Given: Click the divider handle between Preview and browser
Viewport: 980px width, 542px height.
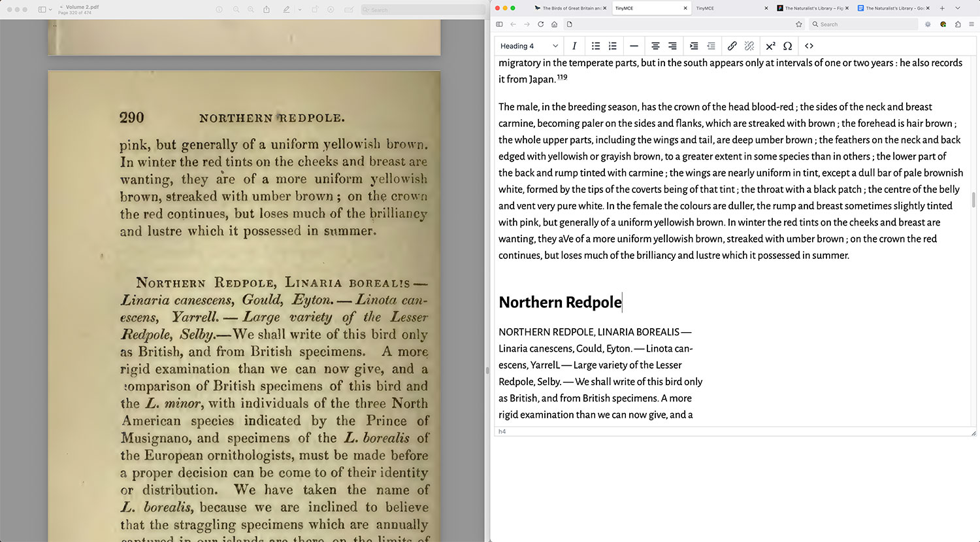Looking at the screenshot, I should [487, 370].
